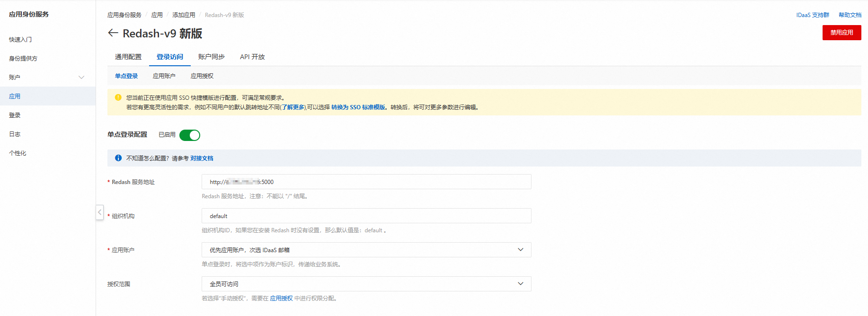This screenshot has height=316, width=868.
Task: Open 快速入门 in the sidebar
Action: point(20,40)
